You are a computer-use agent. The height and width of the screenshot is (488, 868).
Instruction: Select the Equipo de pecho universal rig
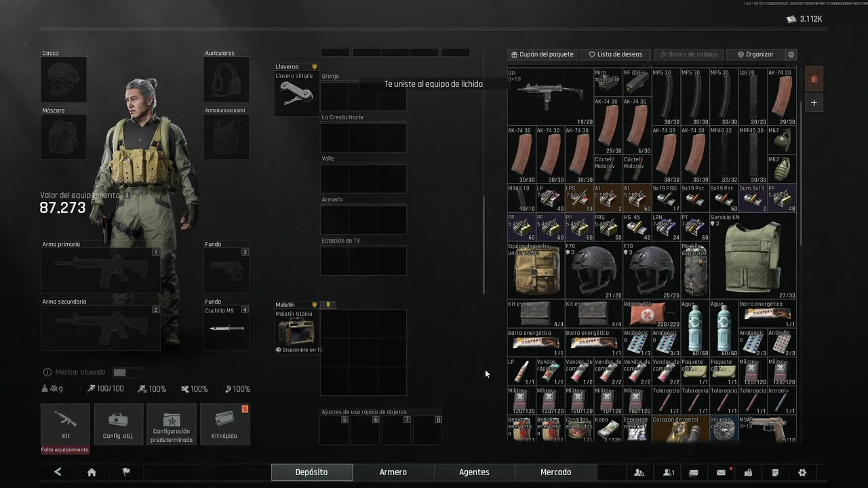[536, 270]
